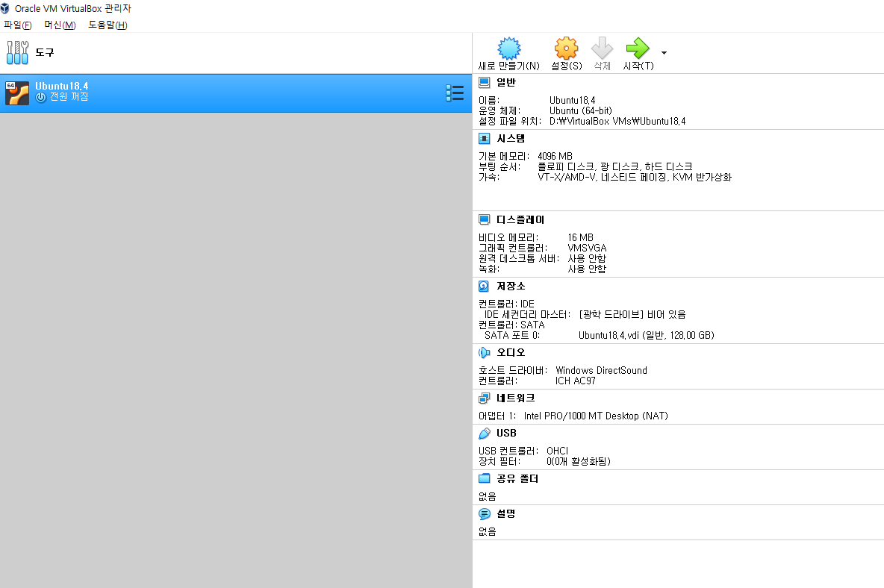Open the USB header link
Viewport: 884px width, 588px height.
click(x=506, y=433)
